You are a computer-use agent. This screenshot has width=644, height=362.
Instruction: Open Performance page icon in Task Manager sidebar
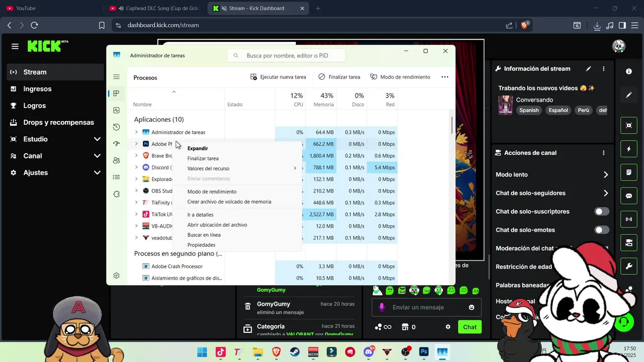click(x=116, y=110)
